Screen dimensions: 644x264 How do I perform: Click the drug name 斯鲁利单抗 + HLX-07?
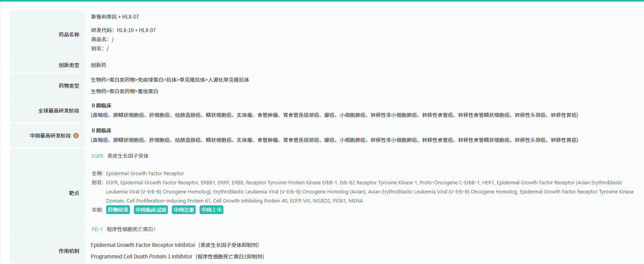pos(115,17)
